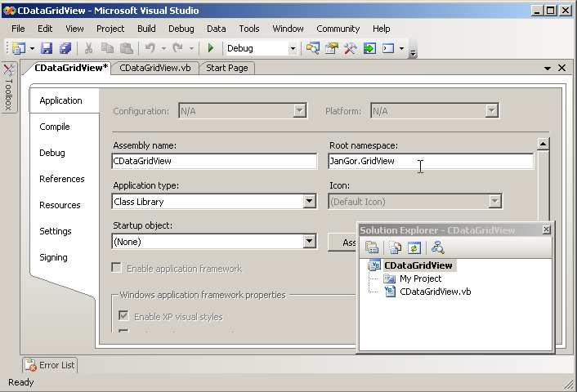The width and height of the screenshot is (577, 392).
Task: Open the Edit menu
Action: tap(45, 29)
